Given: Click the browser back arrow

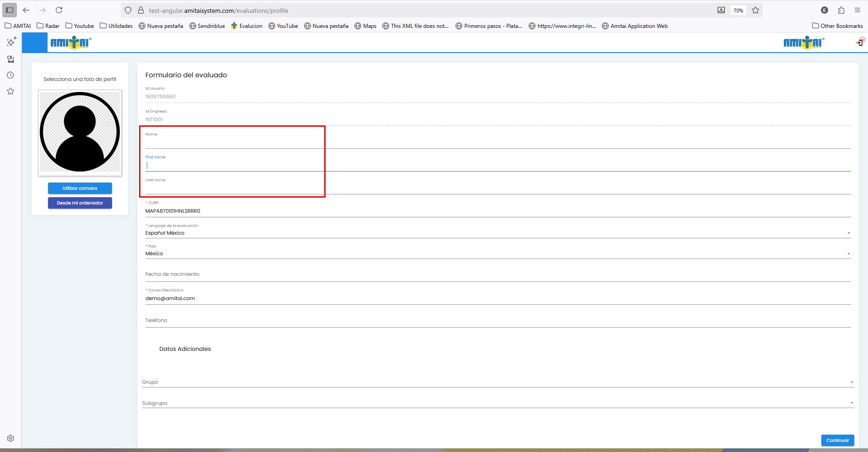Looking at the screenshot, I should point(26,10).
